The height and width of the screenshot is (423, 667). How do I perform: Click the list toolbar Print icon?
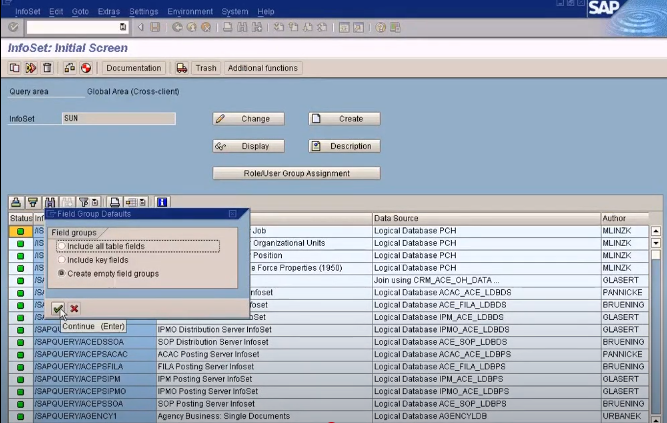click(114, 202)
